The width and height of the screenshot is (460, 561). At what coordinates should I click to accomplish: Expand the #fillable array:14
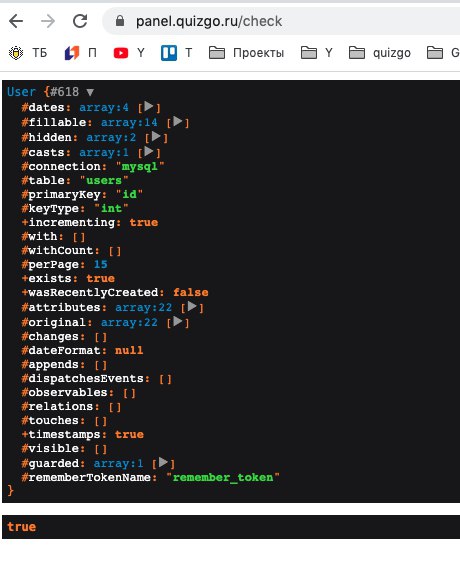pyautogui.click(x=177, y=121)
